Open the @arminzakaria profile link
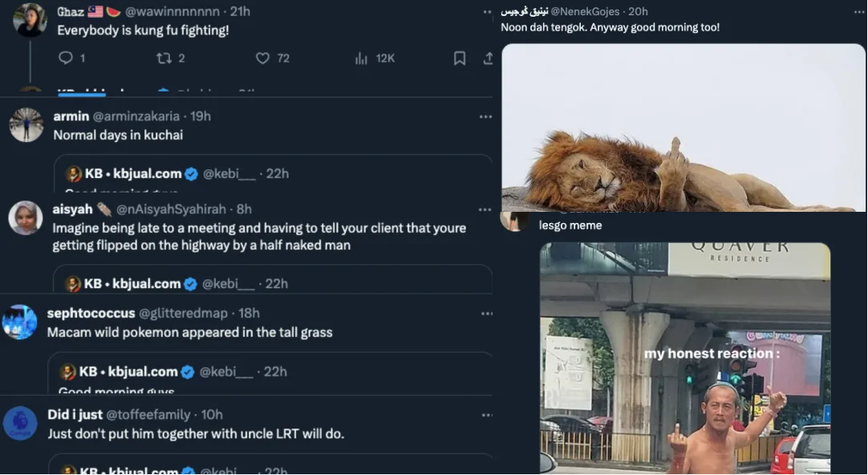The width and height of the screenshot is (868, 475). click(144, 116)
